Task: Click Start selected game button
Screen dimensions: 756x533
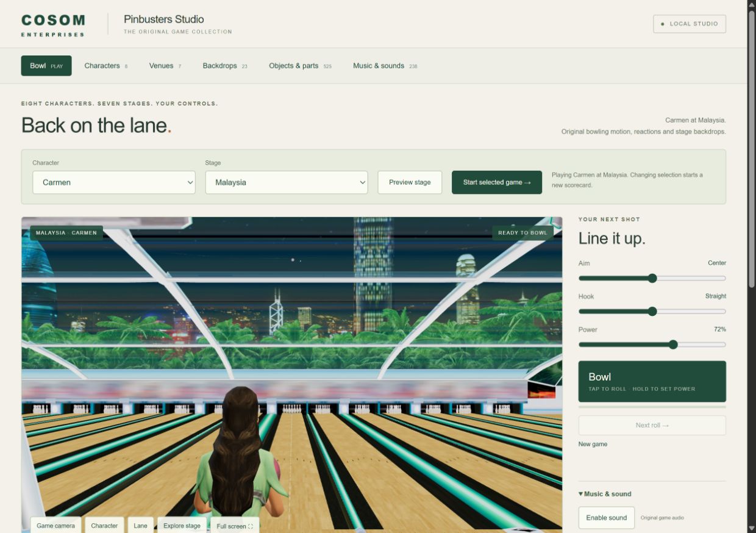Action: click(497, 182)
